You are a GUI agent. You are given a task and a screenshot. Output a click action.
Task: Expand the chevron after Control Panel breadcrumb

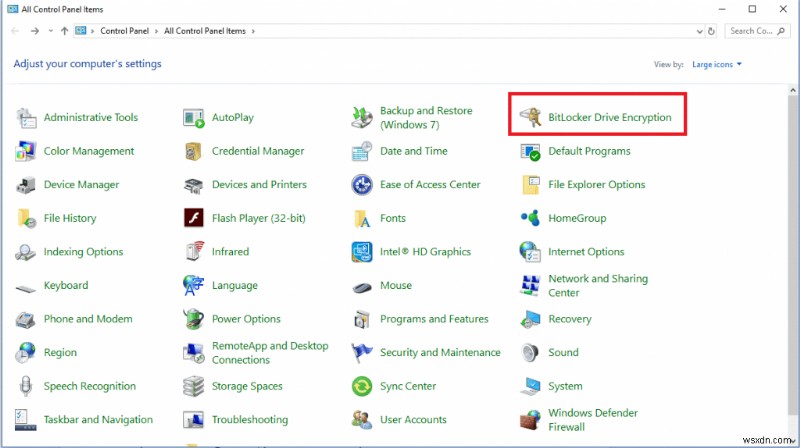click(156, 31)
